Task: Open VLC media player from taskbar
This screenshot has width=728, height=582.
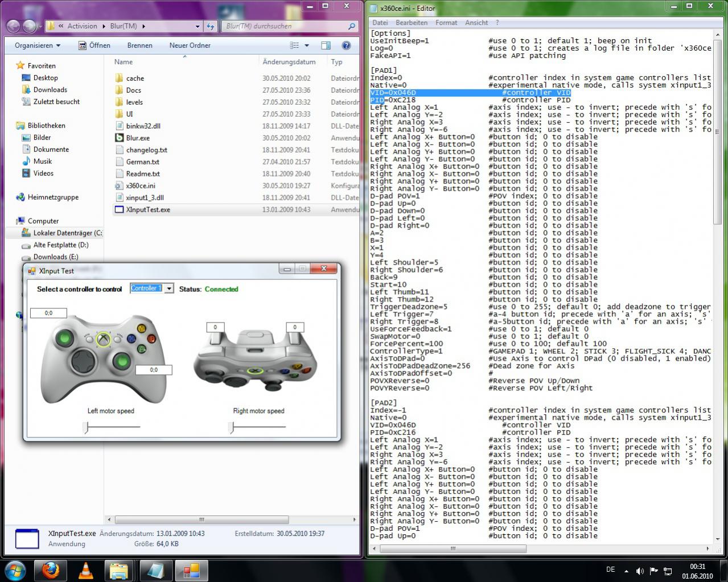Action: pyautogui.click(x=86, y=570)
